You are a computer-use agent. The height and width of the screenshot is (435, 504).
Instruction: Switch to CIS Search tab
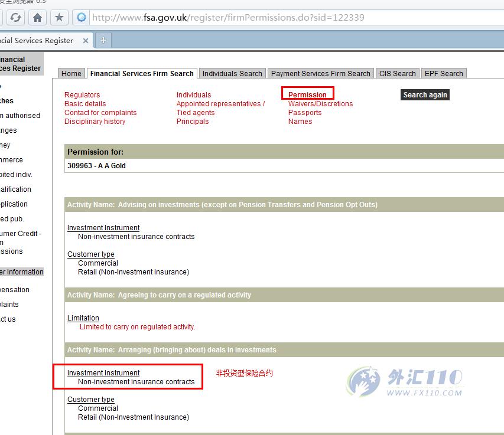coord(397,74)
